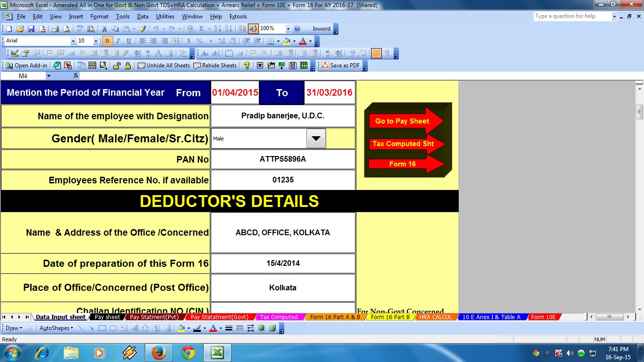Image resolution: width=644 pixels, height=362 pixels.
Task: Toggle Italic formatting
Action: point(118,41)
